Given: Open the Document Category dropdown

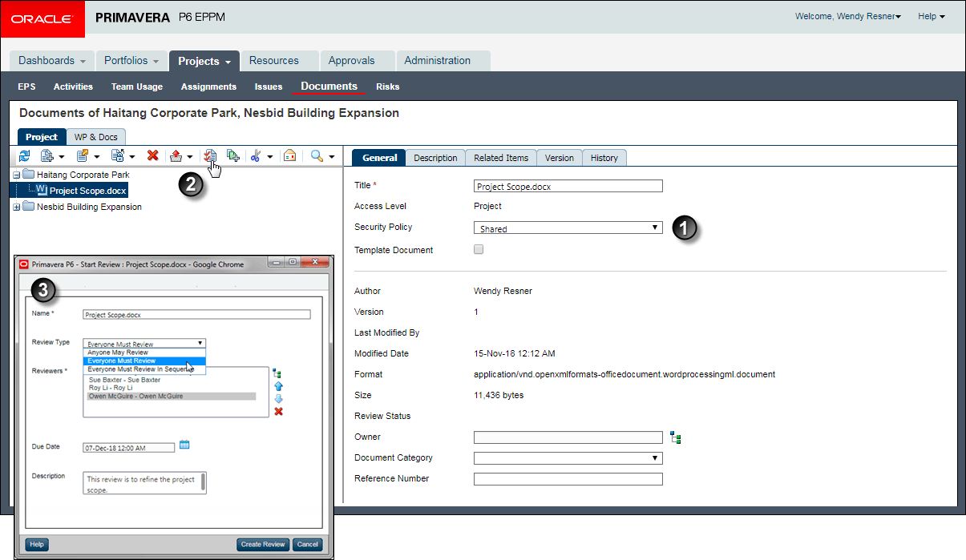Looking at the screenshot, I should pos(568,458).
